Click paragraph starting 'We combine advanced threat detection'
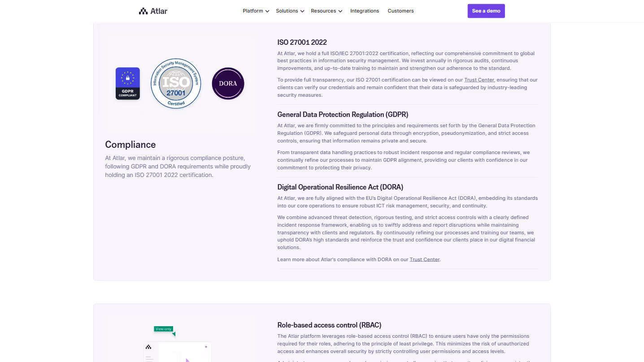The image size is (644, 362). [x=406, y=233]
